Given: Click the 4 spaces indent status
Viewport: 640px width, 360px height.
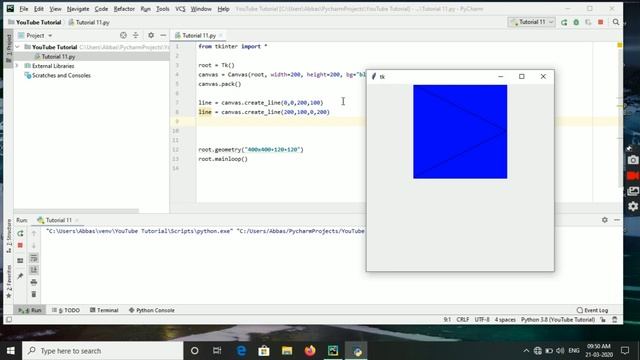Looking at the screenshot, I should 505,320.
